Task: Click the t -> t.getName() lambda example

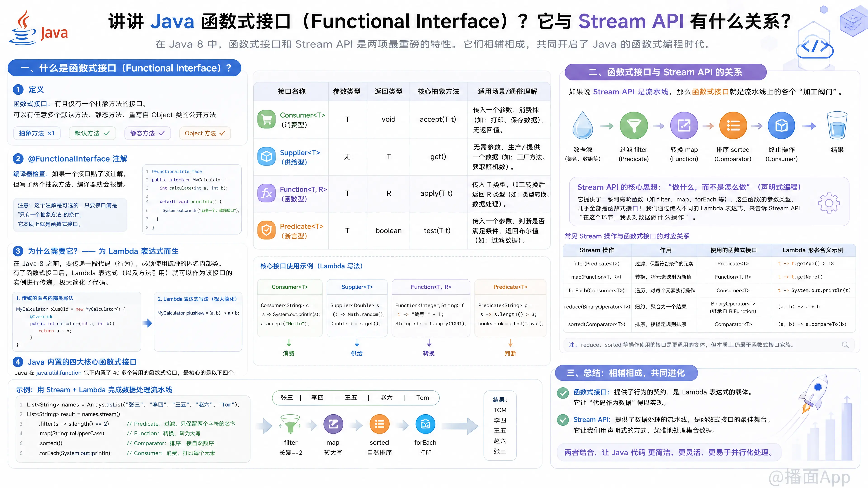Action: [800, 277]
